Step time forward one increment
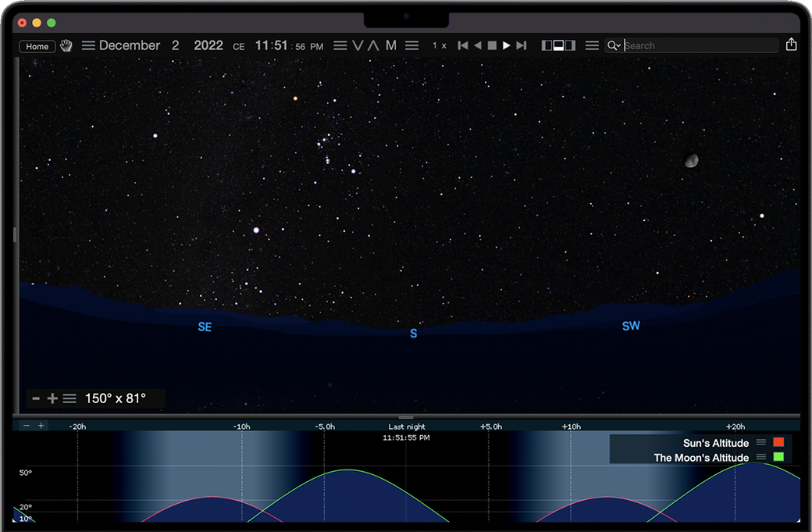This screenshot has height=532, width=812. pos(522,46)
